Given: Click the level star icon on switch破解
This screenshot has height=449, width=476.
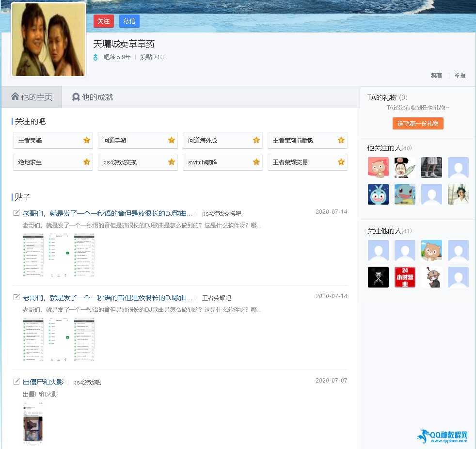Looking at the screenshot, I should [256, 162].
